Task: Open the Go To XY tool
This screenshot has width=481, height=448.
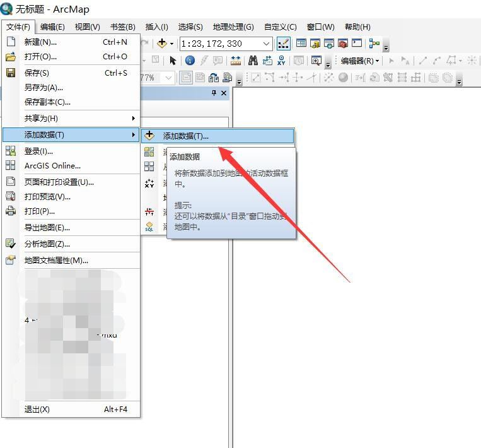Action: point(281,61)
